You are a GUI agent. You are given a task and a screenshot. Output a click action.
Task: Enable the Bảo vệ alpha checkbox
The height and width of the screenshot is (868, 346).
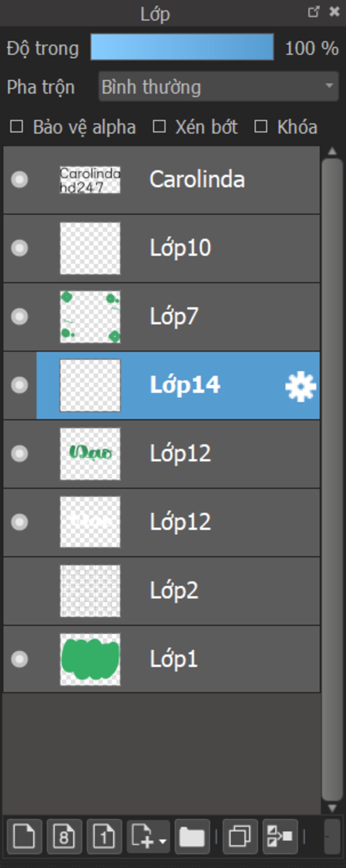coord(17,127)
